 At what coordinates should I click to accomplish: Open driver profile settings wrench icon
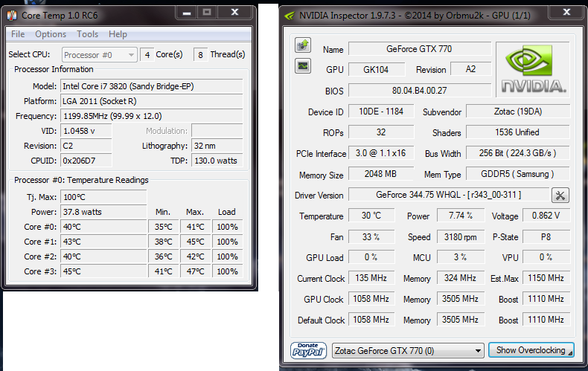560,196
